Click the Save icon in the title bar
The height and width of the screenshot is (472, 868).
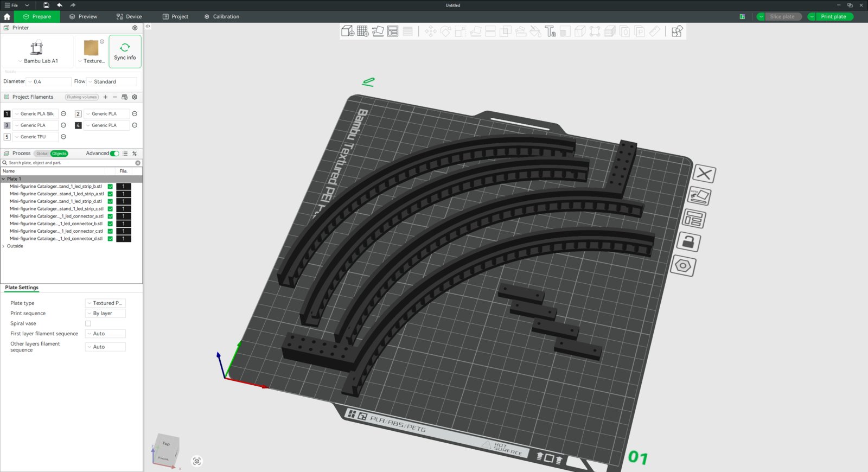coord(46,5)
